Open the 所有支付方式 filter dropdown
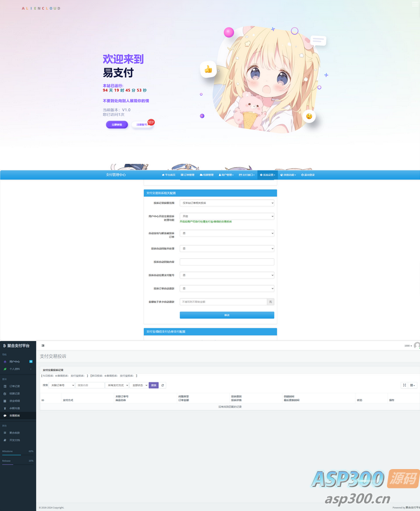Image resolution: width=420 pixels, height=511 pixels. pos(117,385)
